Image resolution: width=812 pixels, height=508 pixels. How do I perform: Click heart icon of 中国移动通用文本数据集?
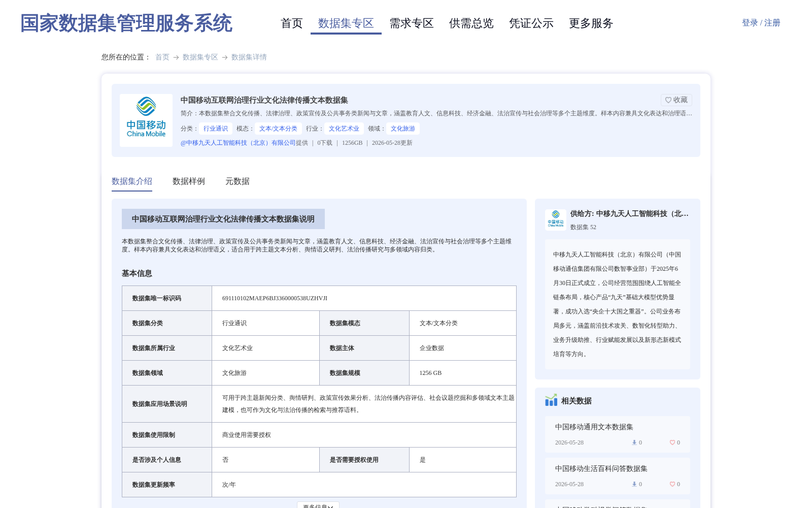pyautogui.click(x=672, y=442)
